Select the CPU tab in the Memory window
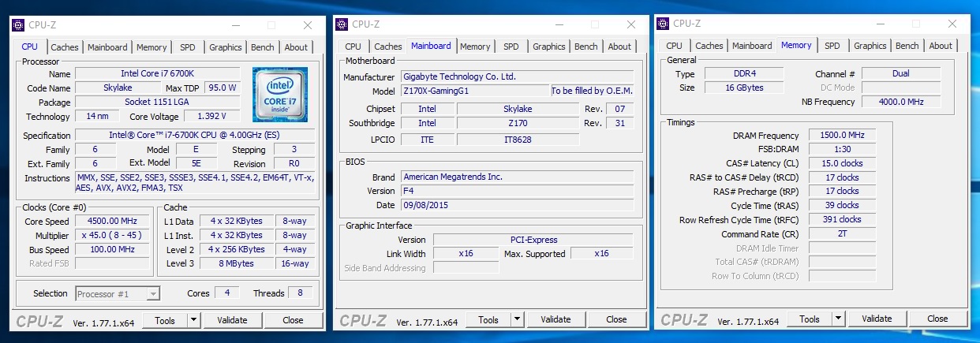 pyautogui.click(x=675, y=46)
